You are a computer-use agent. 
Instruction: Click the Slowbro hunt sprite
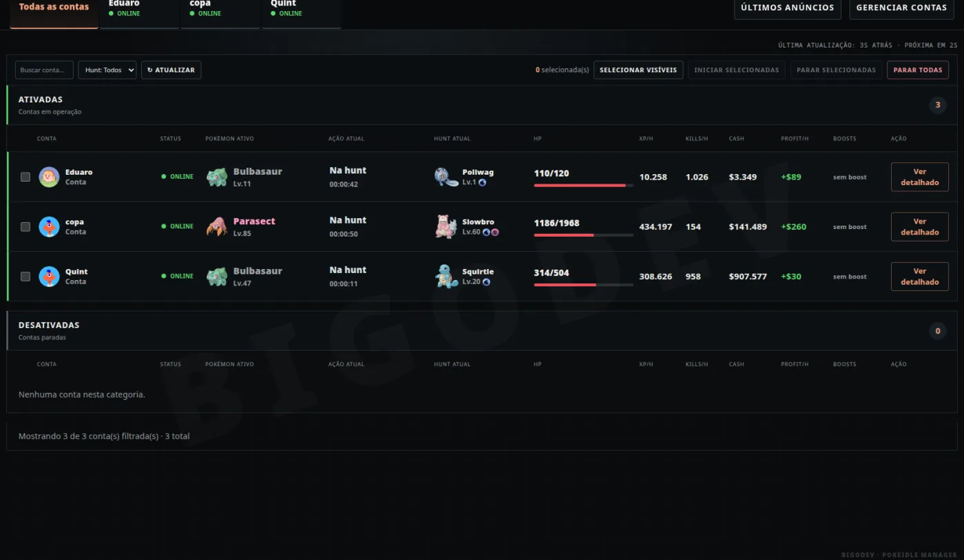[446, 226]
